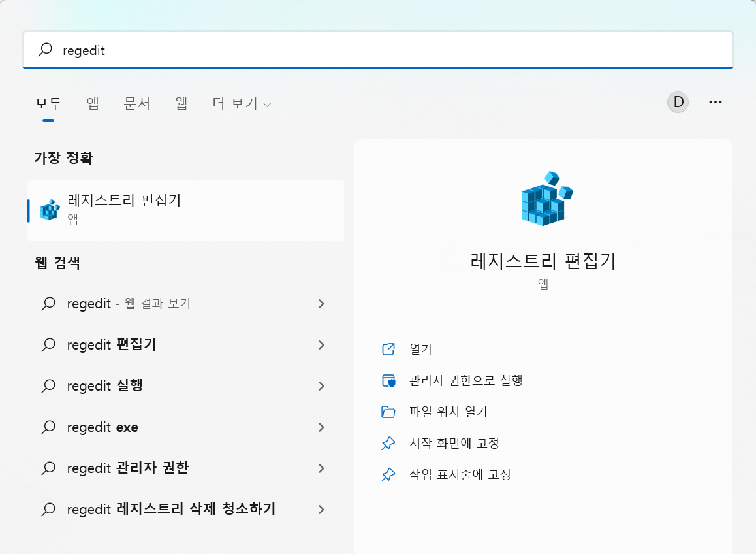Screen dimensions: 756x554
Task: Expand arrow for 'regedit 관리자 권한'
Action: pos(322,468)
